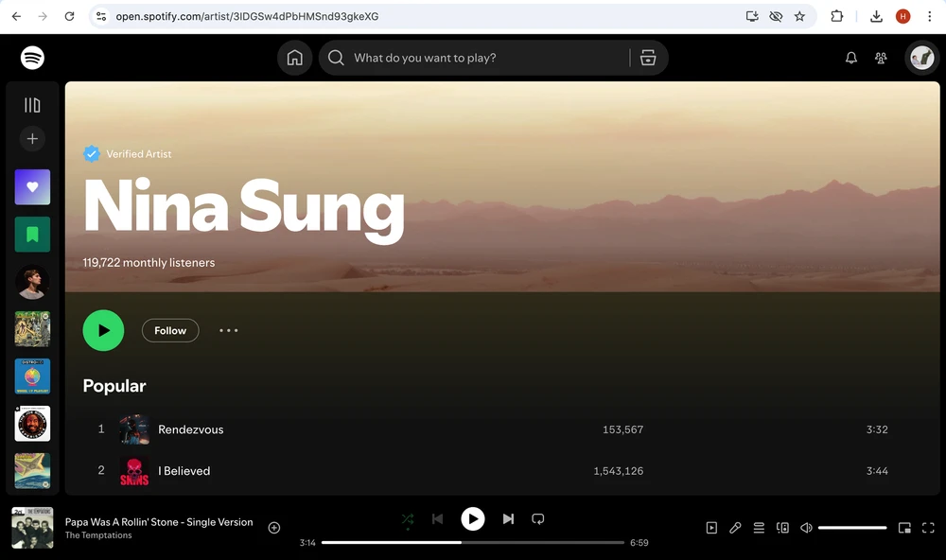Toggle Now Playing view
This screenshot has width=946, height=560.
[711, 528]
